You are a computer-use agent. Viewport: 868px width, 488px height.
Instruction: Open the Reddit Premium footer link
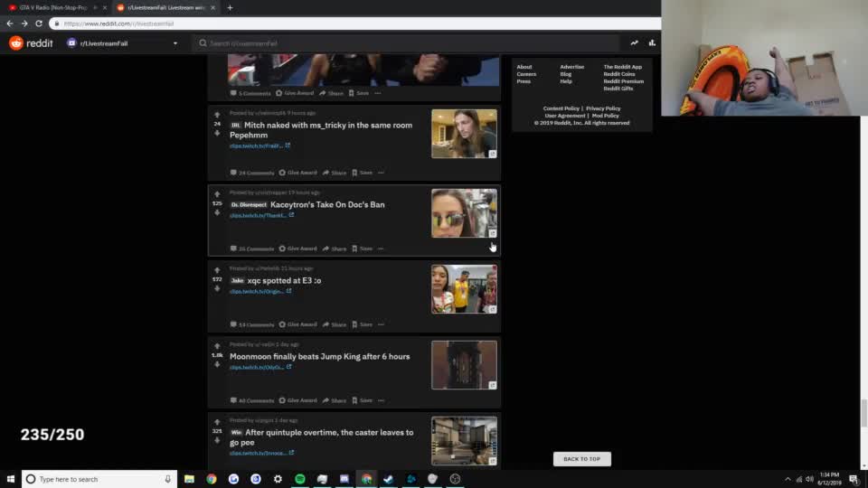pos(623,81)
